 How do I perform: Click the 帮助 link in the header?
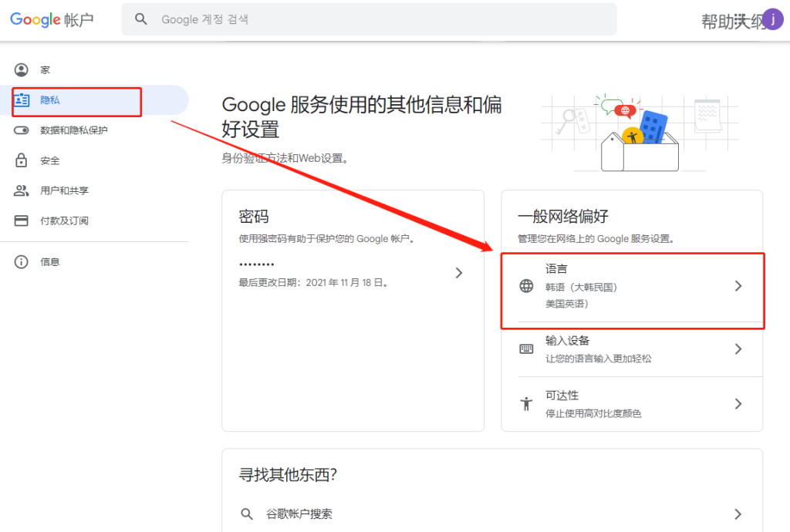click(717, 22)
